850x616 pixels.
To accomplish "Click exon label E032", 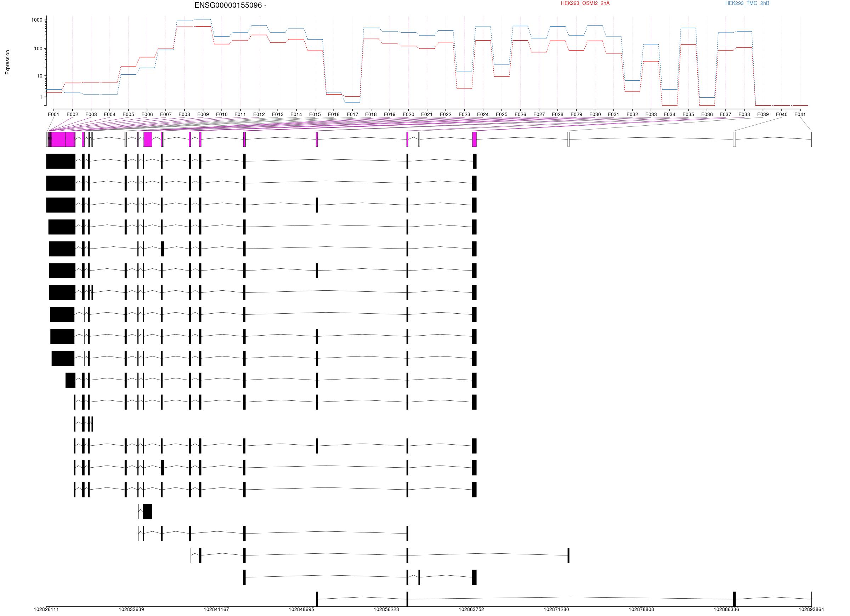I will click(632, 115).
